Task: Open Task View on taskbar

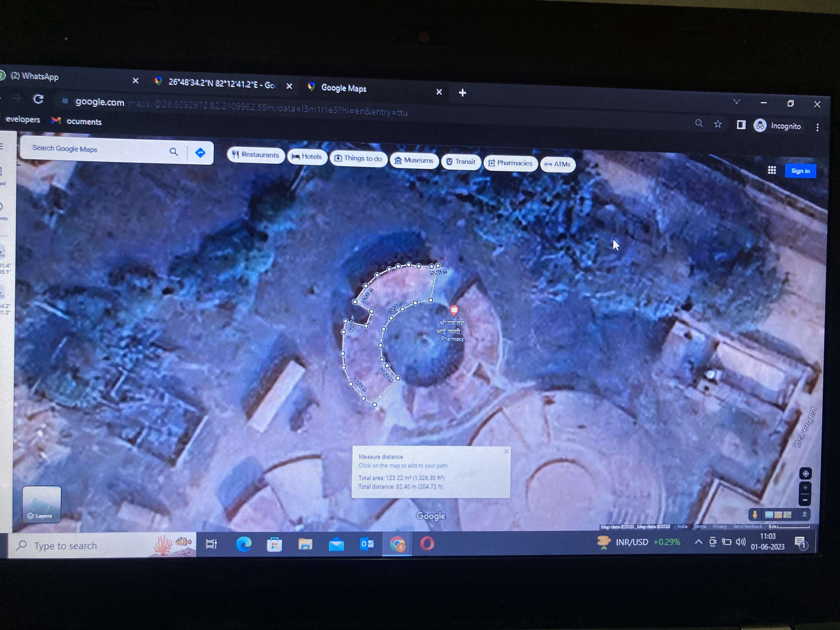Action: pos(211,544)
